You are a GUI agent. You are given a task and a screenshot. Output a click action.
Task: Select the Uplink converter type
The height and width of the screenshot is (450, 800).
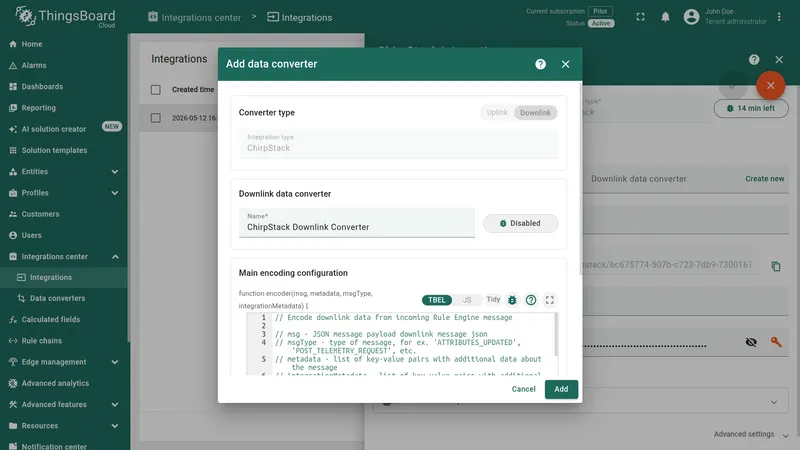[x=496, y=113]
